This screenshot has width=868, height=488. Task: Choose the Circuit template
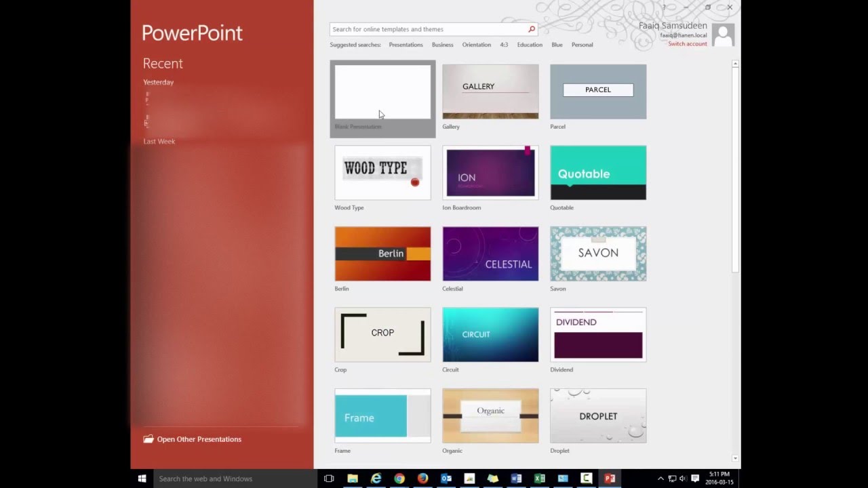pyautogui.click(x=490, y=335)
